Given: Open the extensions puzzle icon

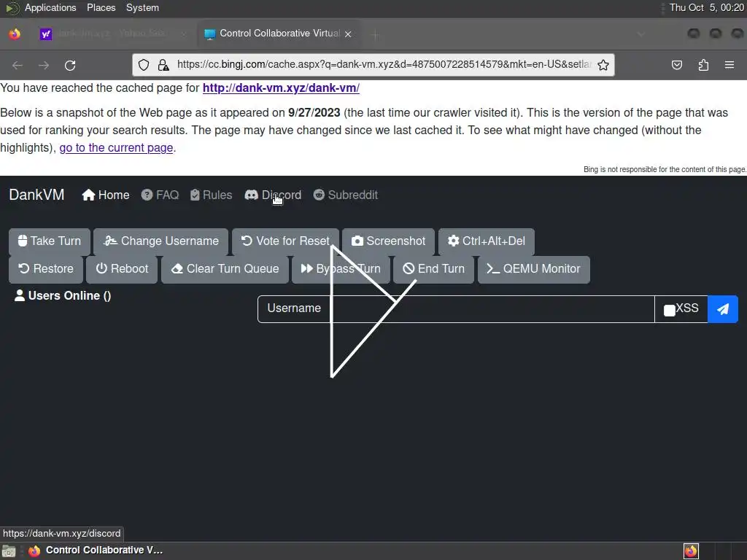Looking at the screenshot, I should tap(703, 65).
